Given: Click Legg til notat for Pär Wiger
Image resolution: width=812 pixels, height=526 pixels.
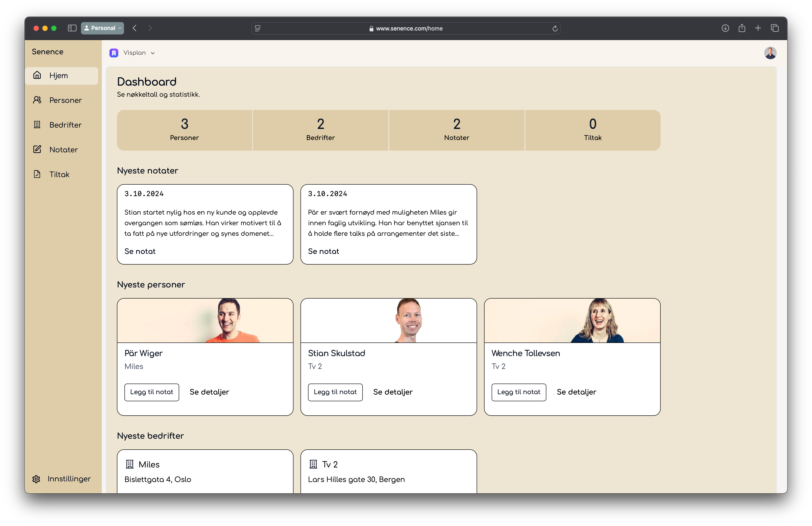Looking at the screenshot, I should click(x=152, y=392).
